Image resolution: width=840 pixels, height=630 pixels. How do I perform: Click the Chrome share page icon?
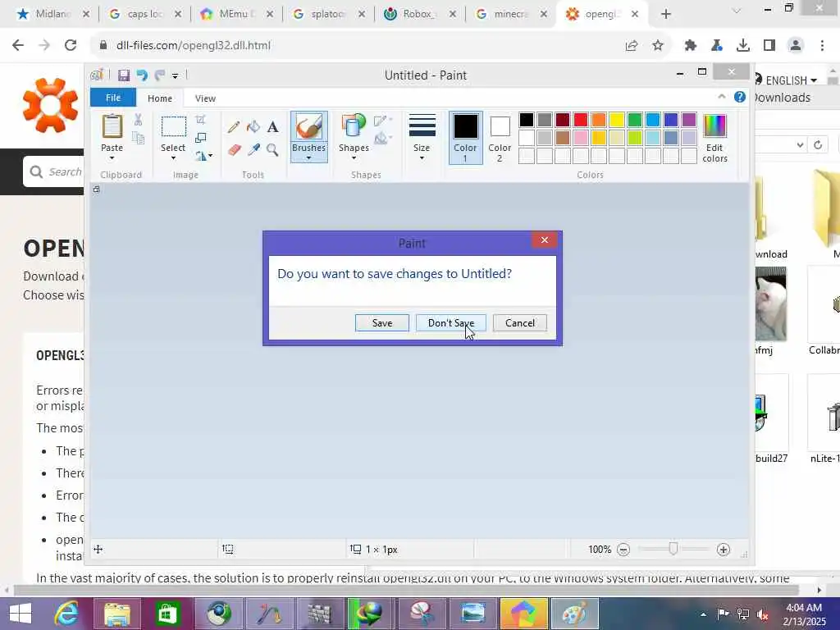[632, 46]
